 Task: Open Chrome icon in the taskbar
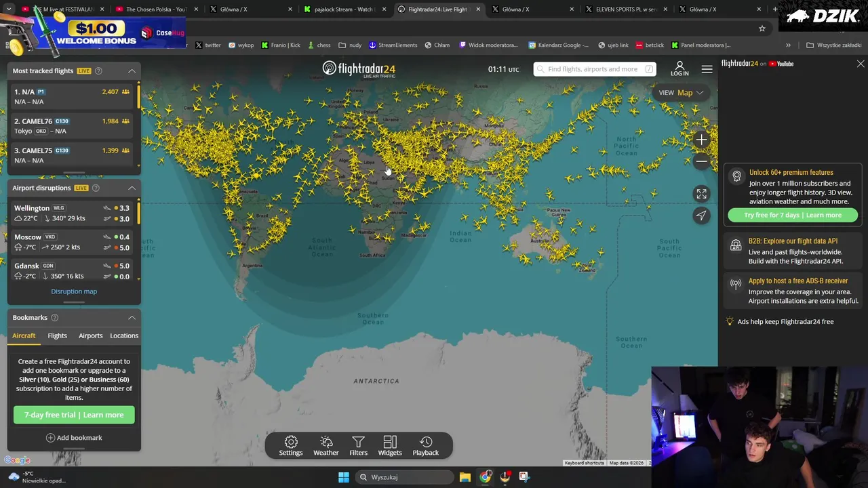[485, 477]
